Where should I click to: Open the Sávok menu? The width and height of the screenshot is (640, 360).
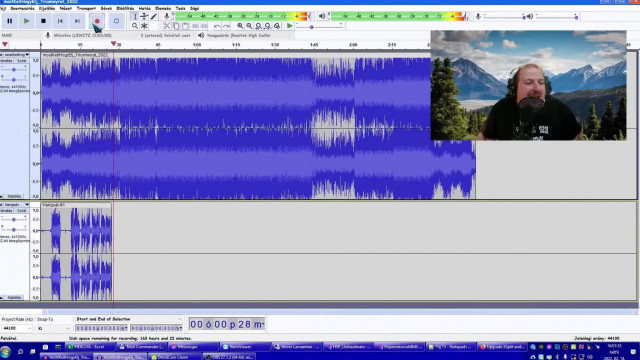pyautogui.click(x=106, y=8)
